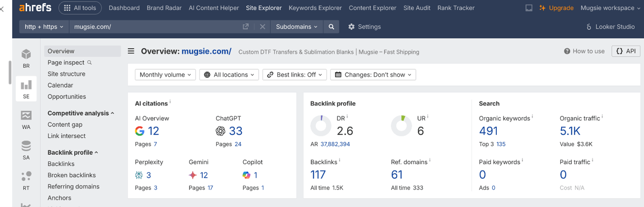Open the Subdomains mode dropdown
644x207 pixels.
point(297,27)
